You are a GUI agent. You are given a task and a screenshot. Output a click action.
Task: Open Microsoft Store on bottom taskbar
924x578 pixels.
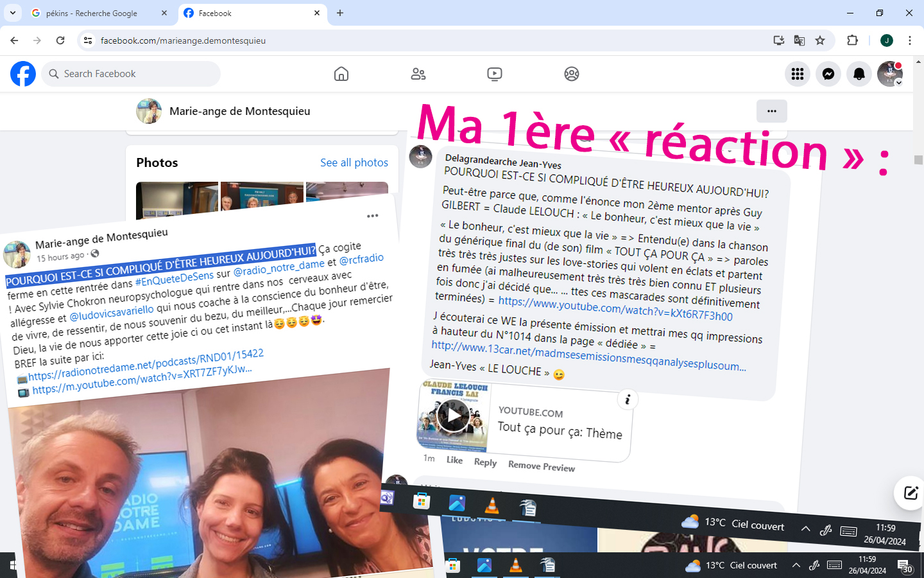click(453, 565)
